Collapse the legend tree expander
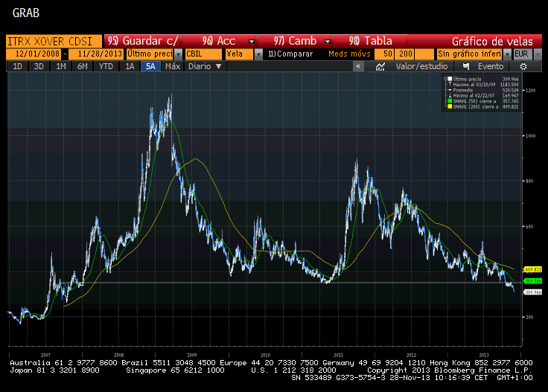The image size is (548, 392). 445,79
